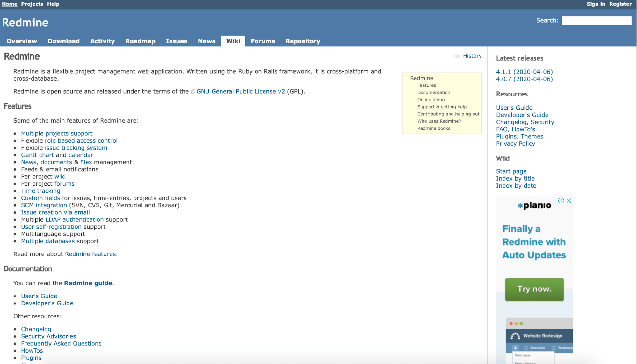Open the Repository tab
The height and width of the screenshot is (364, 637).
(x=302, y=41)
